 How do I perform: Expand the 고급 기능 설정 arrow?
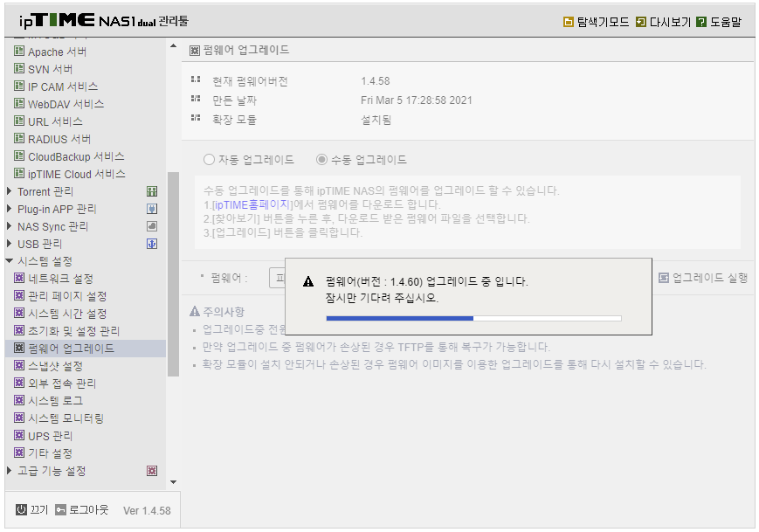[x=10, y=471]
